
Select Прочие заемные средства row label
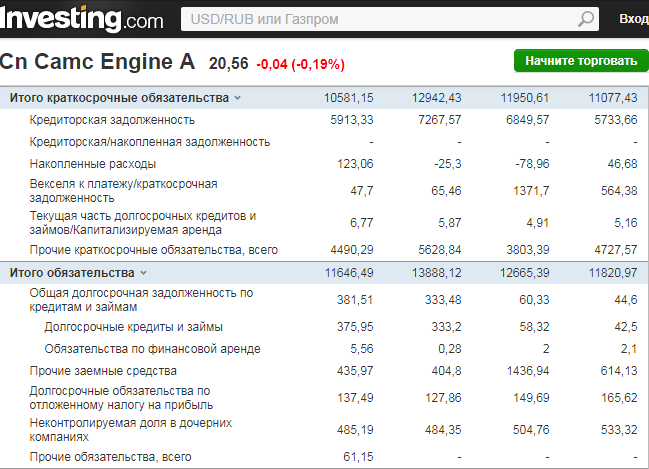point(103,371)
